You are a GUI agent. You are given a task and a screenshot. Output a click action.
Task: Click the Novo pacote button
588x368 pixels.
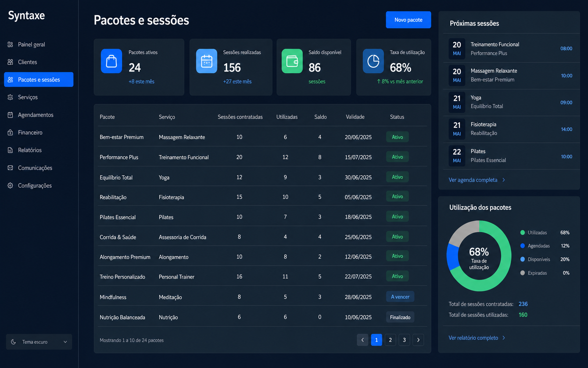click(x=408, y=20)
